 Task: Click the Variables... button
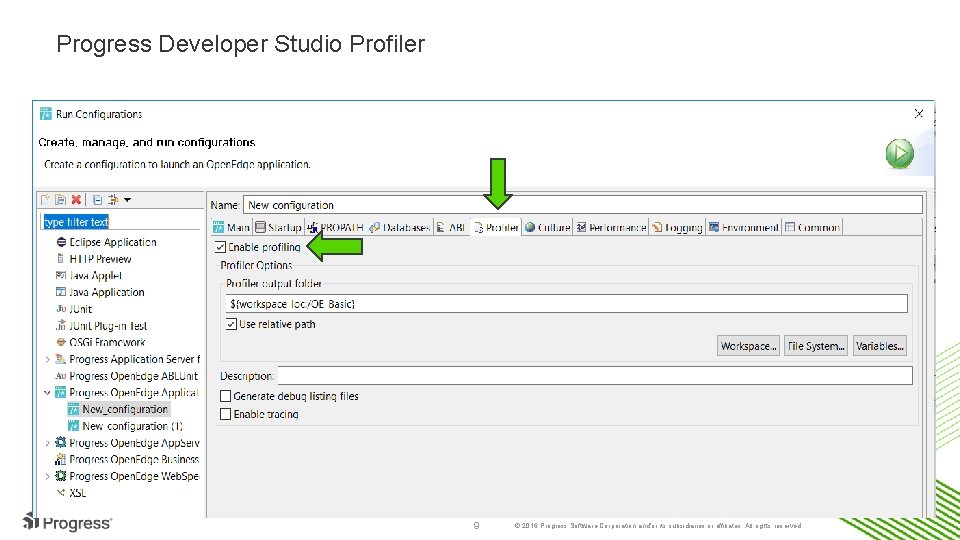tap(879, 346)
